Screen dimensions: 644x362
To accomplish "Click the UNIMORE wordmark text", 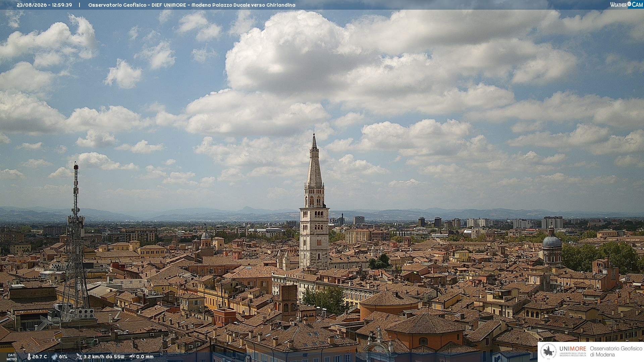I will coord(573,349).
